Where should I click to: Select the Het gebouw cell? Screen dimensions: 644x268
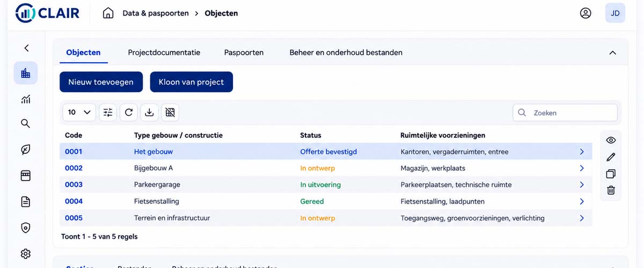(153, 152)
